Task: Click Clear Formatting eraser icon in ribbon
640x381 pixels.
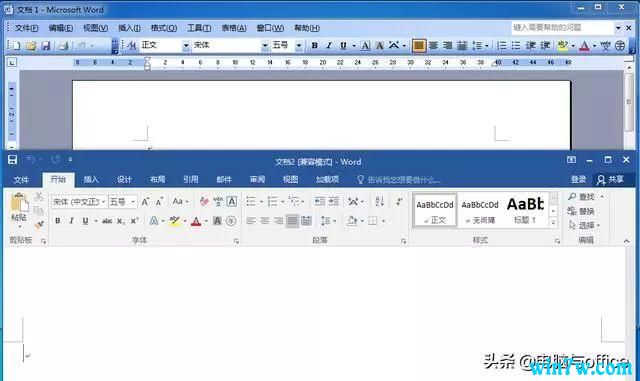Action: [204, 201]
